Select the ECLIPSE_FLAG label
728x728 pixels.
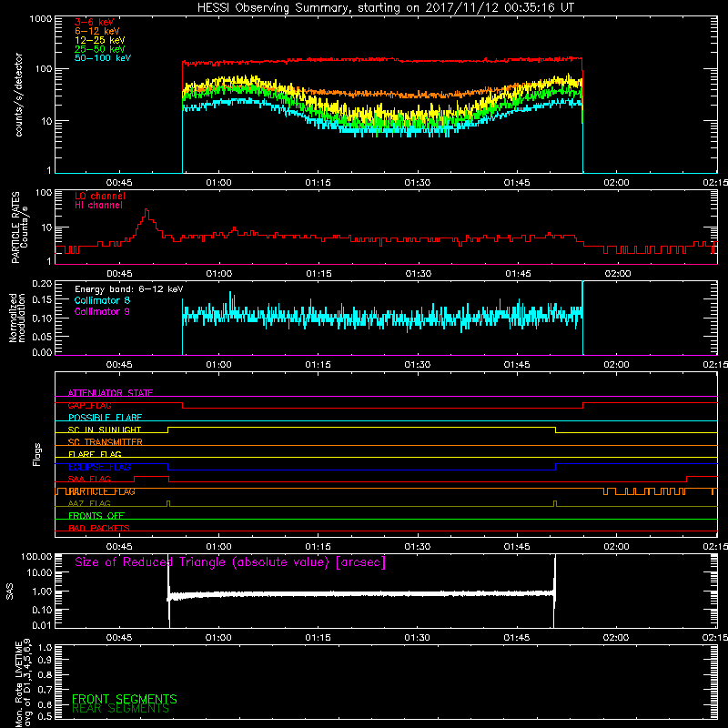point(99,467)
